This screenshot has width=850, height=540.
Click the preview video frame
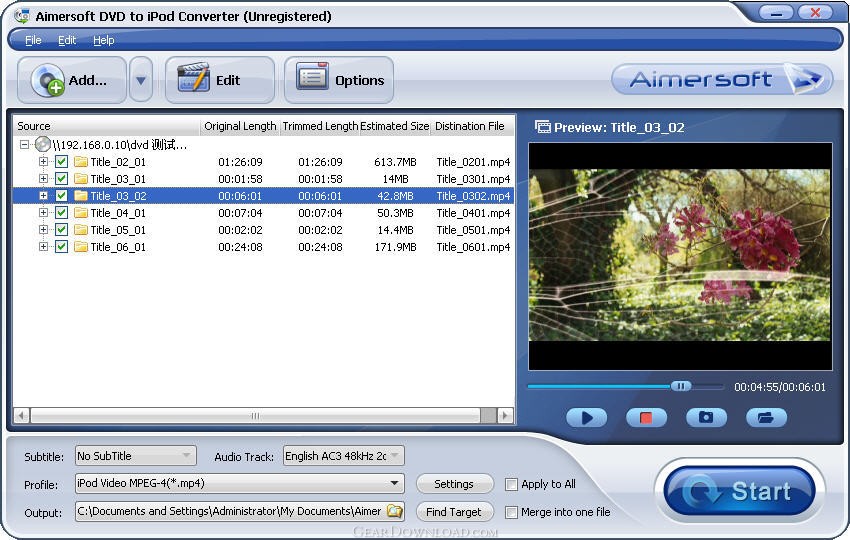pyautogui.click(x=680, y=256)
